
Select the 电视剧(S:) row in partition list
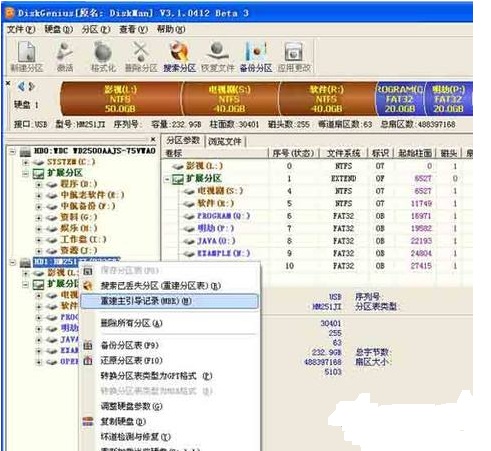[316, 191]
